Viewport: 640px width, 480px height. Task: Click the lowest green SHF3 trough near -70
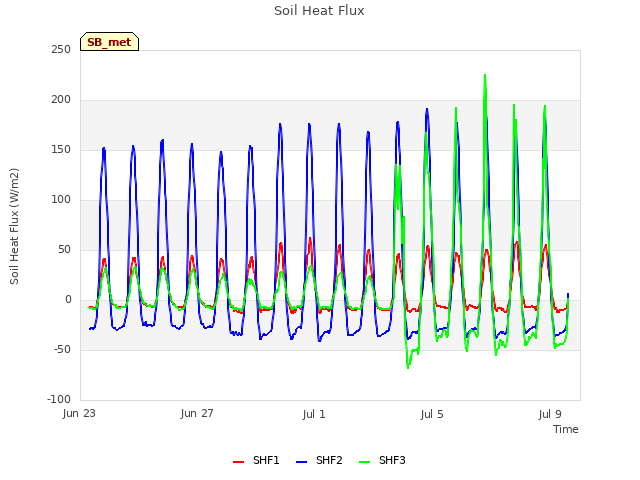(408, 368)
